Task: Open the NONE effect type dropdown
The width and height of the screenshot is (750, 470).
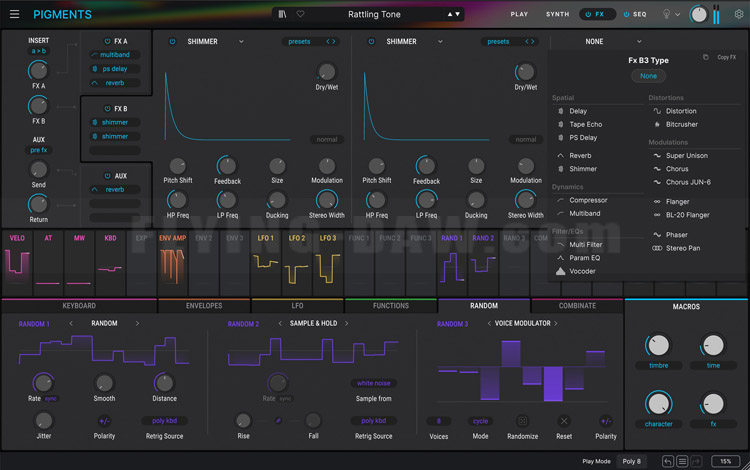Action: click(x=613, y=42)
